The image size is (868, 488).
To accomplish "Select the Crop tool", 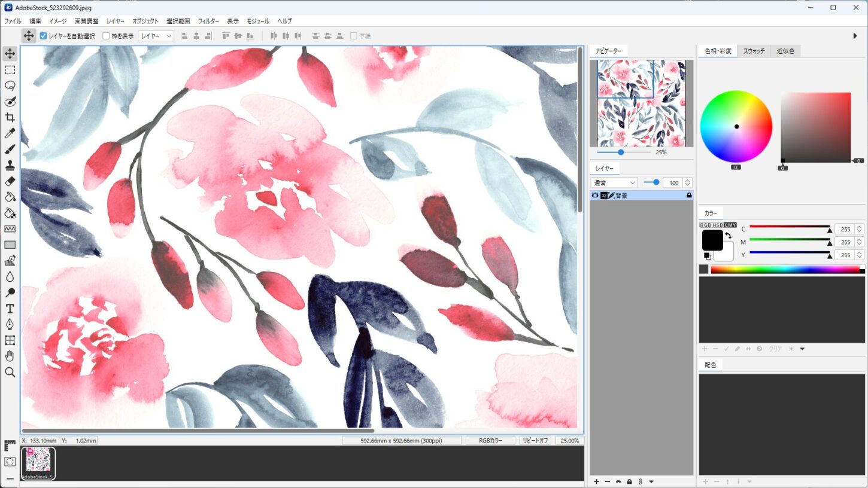I will pyautogui.click(x=10, y=117).
